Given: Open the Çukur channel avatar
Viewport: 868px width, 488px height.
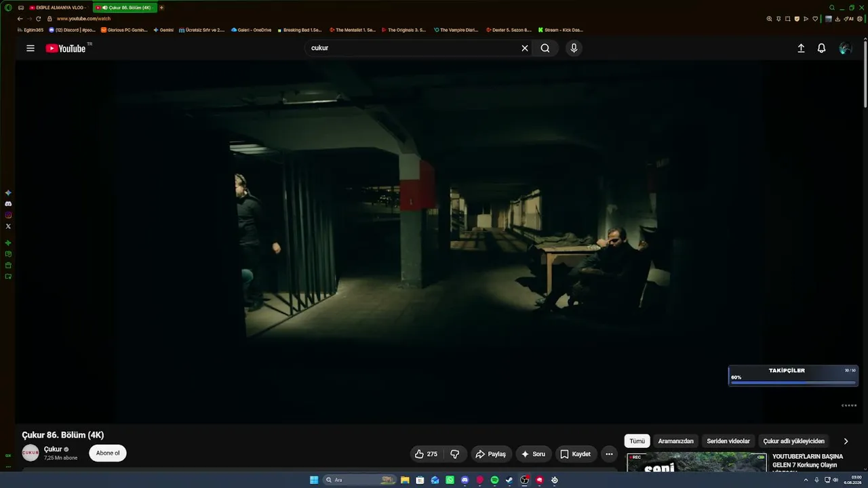Looking at the screenshot, I should pos(31,453).
